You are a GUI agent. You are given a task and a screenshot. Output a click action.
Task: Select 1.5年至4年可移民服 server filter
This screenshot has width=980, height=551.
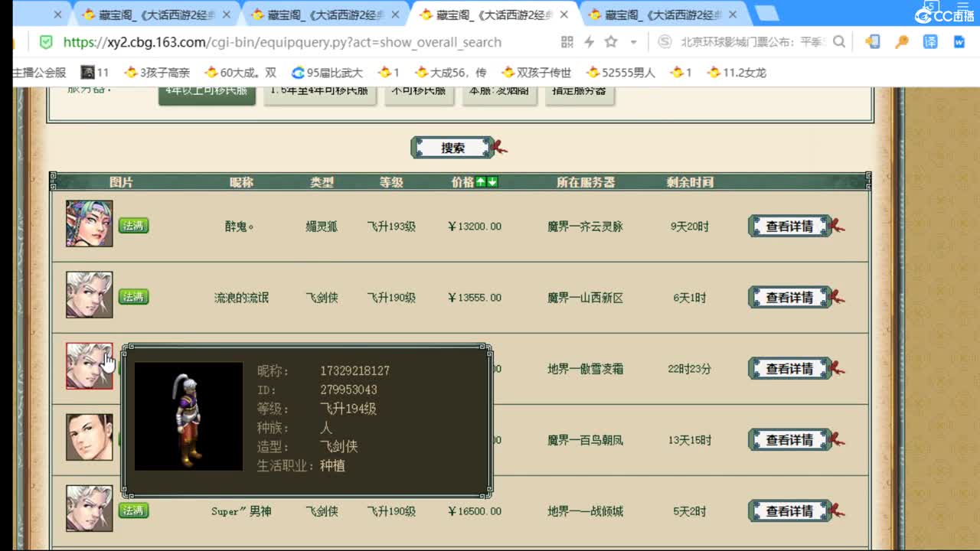(x=320, y=93)
